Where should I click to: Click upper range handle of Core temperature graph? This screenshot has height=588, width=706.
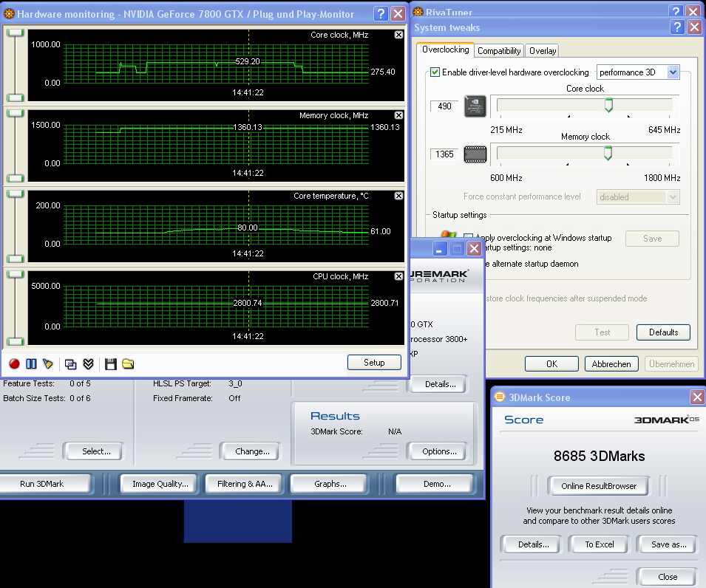pos(16,194)
